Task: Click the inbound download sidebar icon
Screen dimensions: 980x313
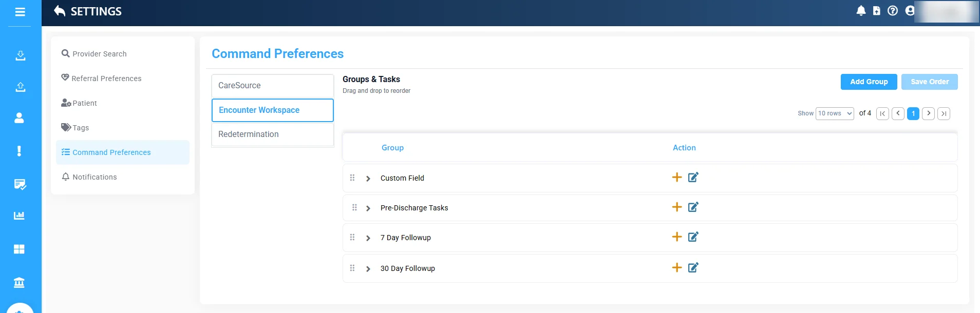Action: (x=20, y=55)
